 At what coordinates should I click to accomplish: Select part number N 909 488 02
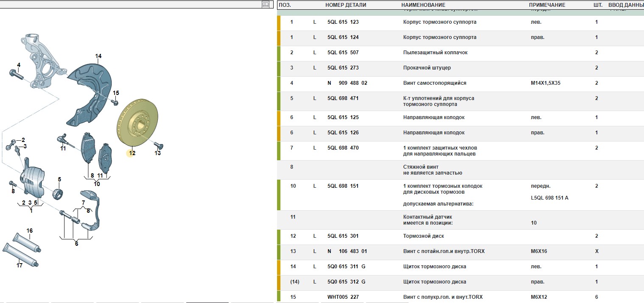click(x=347, y=83)
